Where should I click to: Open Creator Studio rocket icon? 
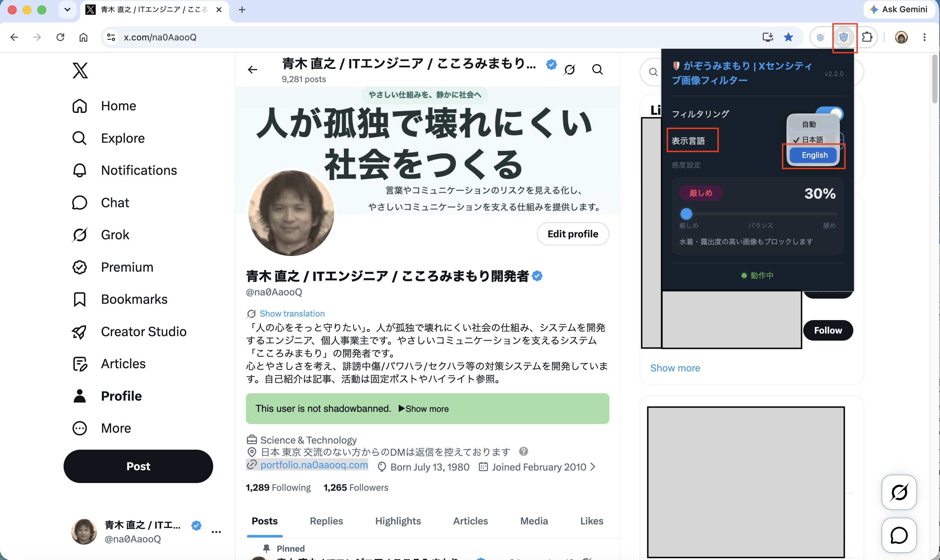point(80,332)
